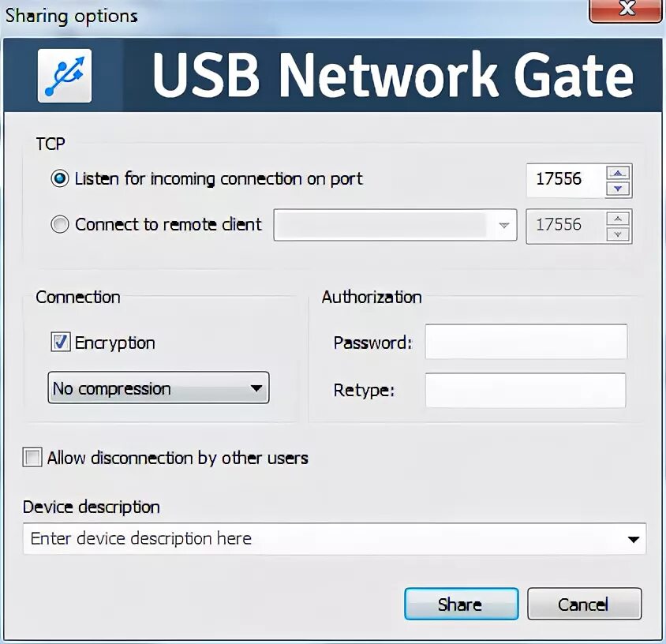Decrease the listening port with down arrow
The width and height of the screenshot is (666, 644).
pos(618,188)
